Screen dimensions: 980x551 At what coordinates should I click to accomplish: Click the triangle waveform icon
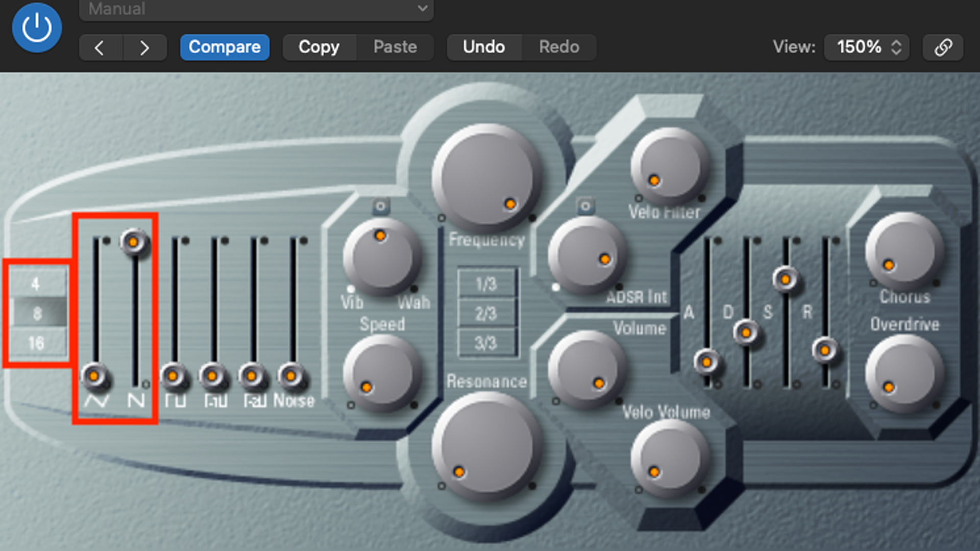click(96, 400)
